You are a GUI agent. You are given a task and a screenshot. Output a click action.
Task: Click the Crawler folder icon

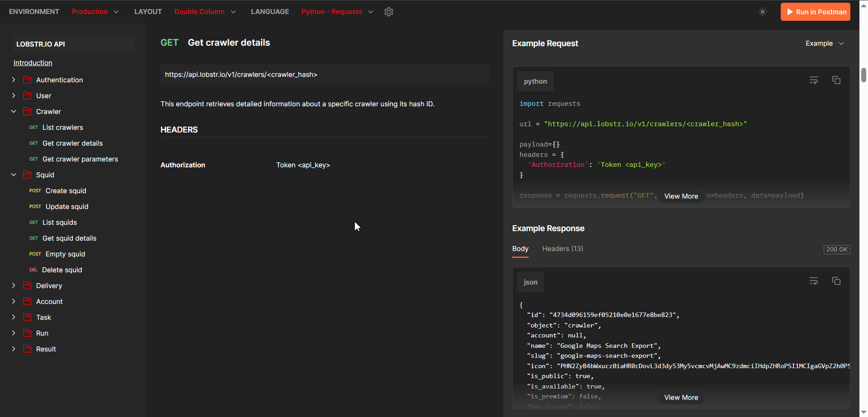click(x=27, y=111)
